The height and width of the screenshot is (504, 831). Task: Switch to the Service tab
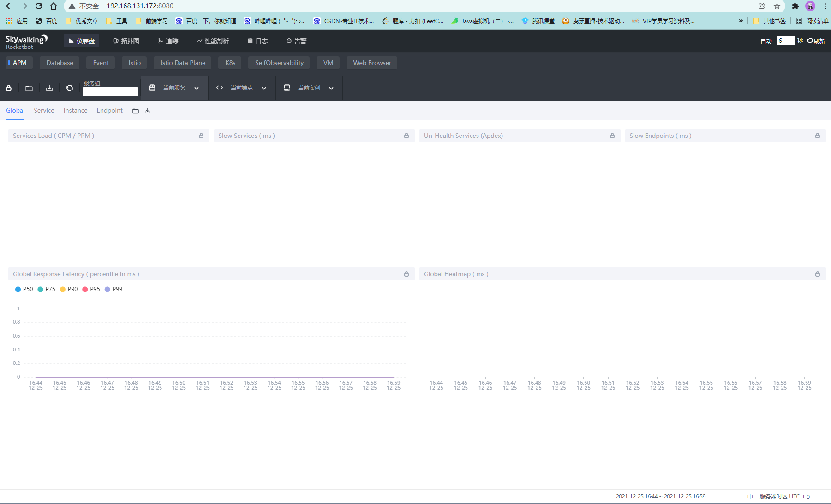[44, 110]
